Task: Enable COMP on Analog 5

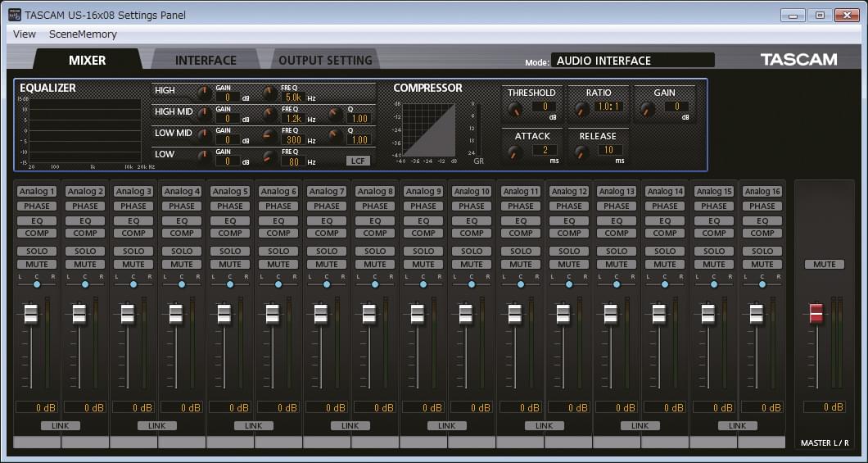Action: coord(230,234)
